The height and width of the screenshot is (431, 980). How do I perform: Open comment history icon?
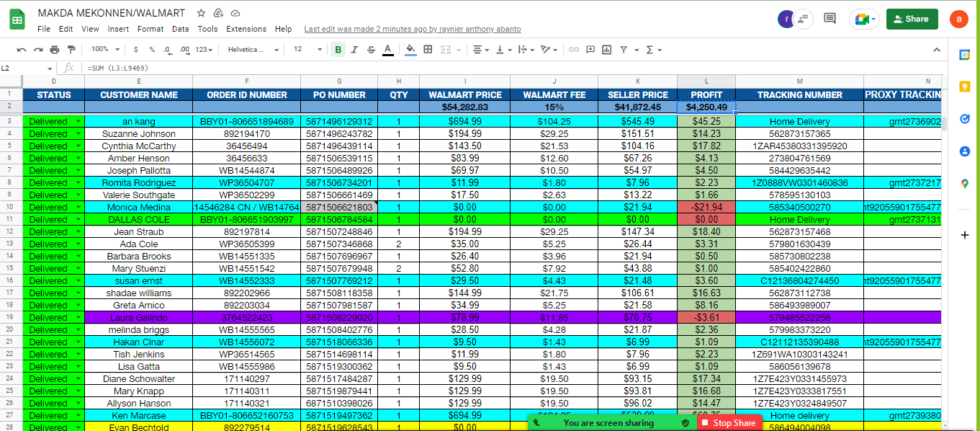[x=830, y=19]
